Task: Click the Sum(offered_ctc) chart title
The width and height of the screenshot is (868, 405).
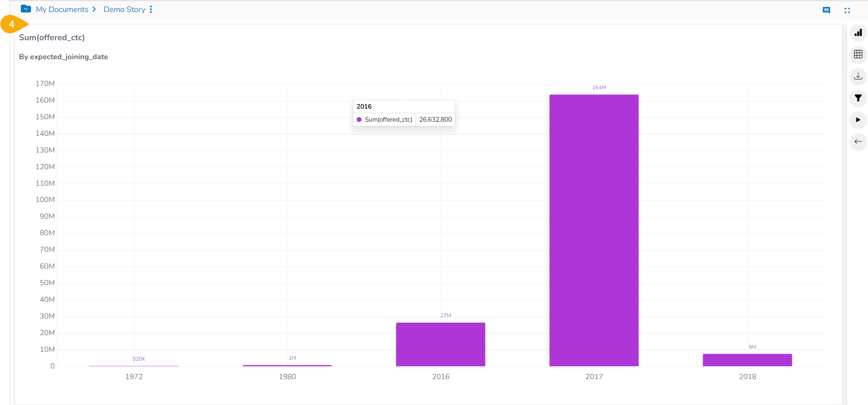Action: tap(52, 37)
